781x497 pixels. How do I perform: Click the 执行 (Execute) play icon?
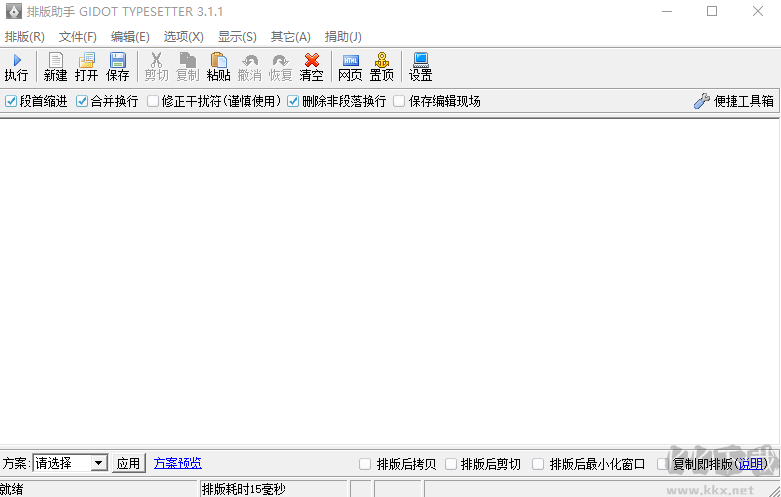pos(16,67)
